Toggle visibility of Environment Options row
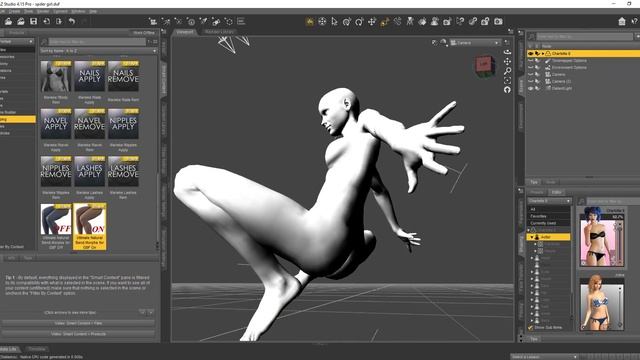This screenshot has width=640, height=360. (x=531, y=67)
